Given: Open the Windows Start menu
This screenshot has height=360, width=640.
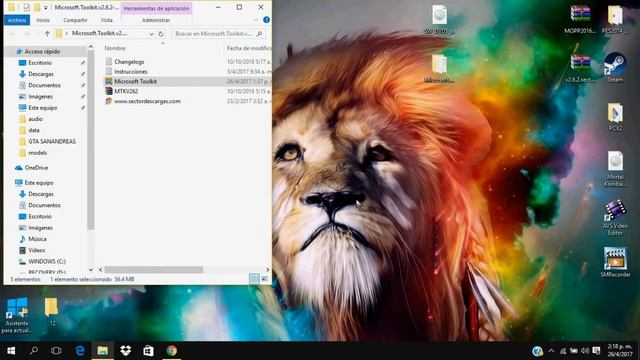Looking at the screenshot, I should tap(11, 351).
